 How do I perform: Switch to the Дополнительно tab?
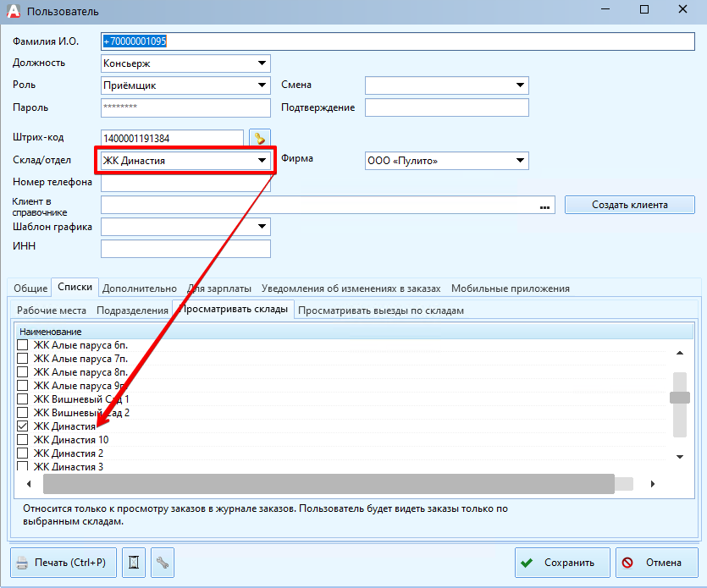[x=140, y=289]
